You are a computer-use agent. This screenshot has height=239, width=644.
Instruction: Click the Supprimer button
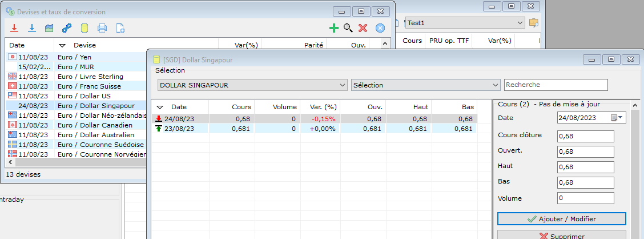[x=561, y=236]
